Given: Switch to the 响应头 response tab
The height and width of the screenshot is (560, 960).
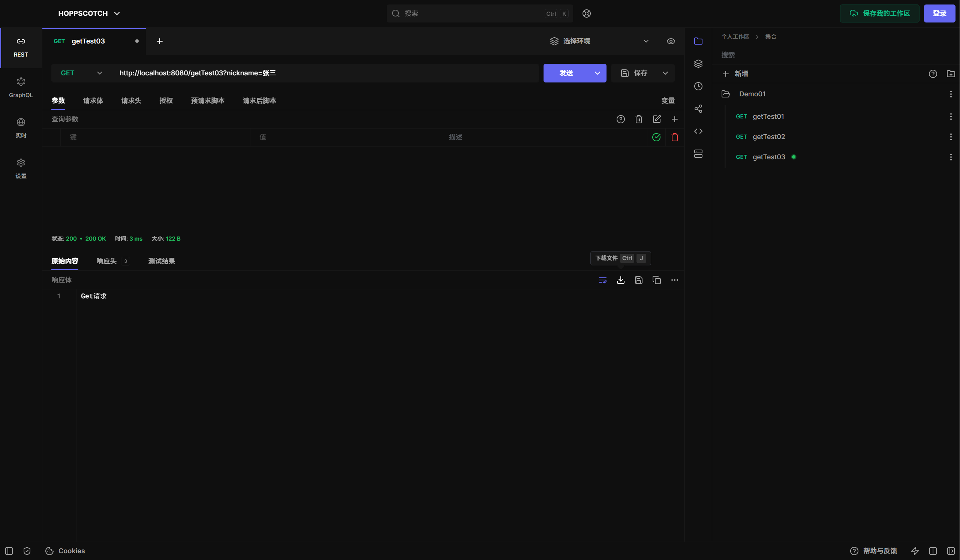Looking at the screenshot, I should pos(106,261).
